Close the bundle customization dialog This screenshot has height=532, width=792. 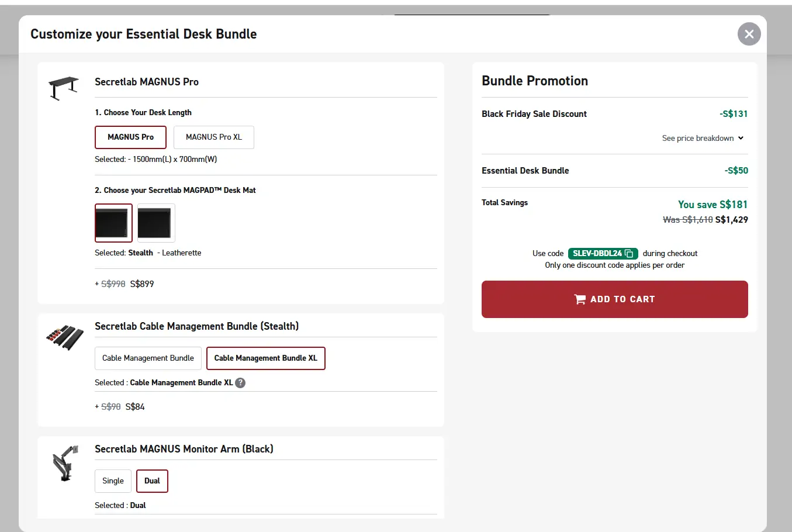click(749, 34)
